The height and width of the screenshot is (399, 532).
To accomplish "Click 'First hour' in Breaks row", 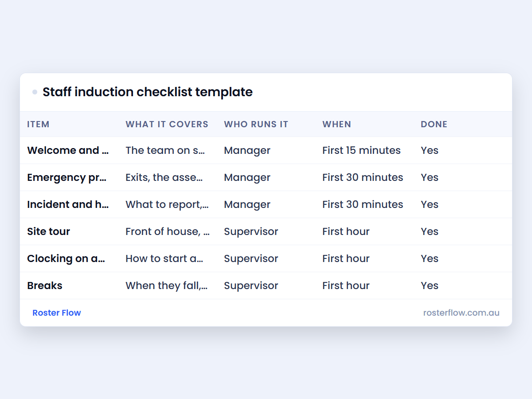I will coord(346,286).
